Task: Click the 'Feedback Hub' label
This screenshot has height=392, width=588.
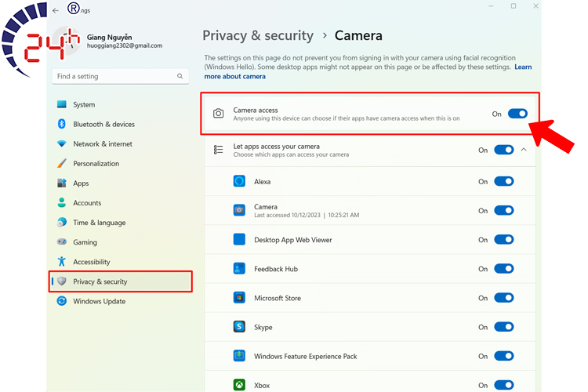Action: pyautogui.click(x=276, y=269)
